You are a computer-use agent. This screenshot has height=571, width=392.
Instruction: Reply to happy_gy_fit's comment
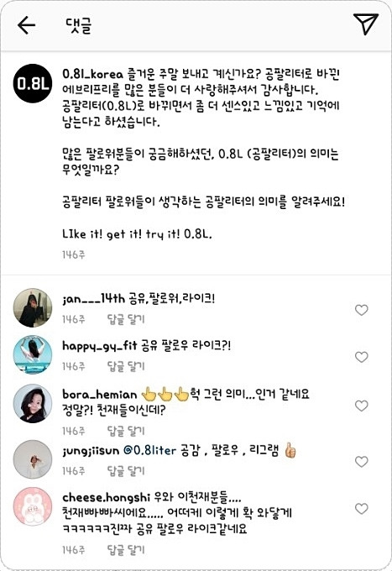(126, 366)
